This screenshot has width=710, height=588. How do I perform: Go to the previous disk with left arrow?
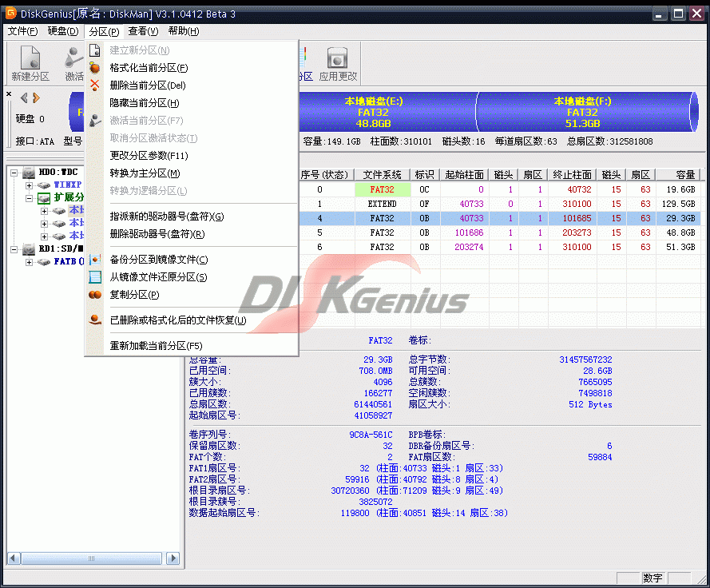[x=24, y=97]
